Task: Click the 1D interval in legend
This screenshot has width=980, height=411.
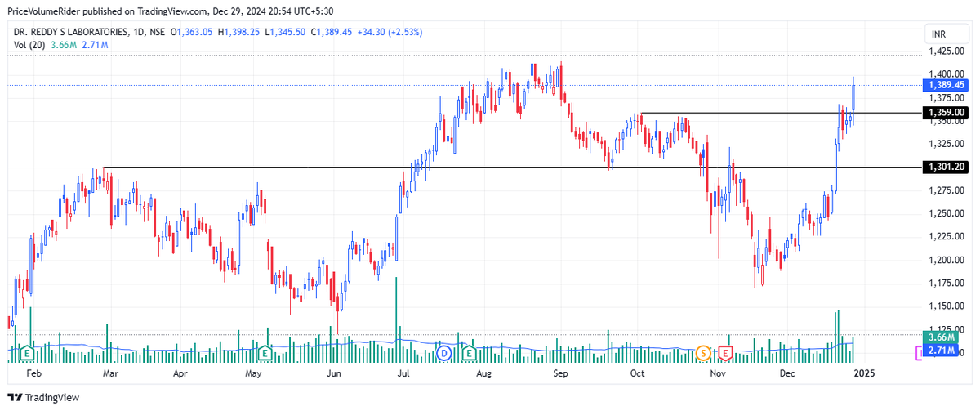Action: (140, 32)
